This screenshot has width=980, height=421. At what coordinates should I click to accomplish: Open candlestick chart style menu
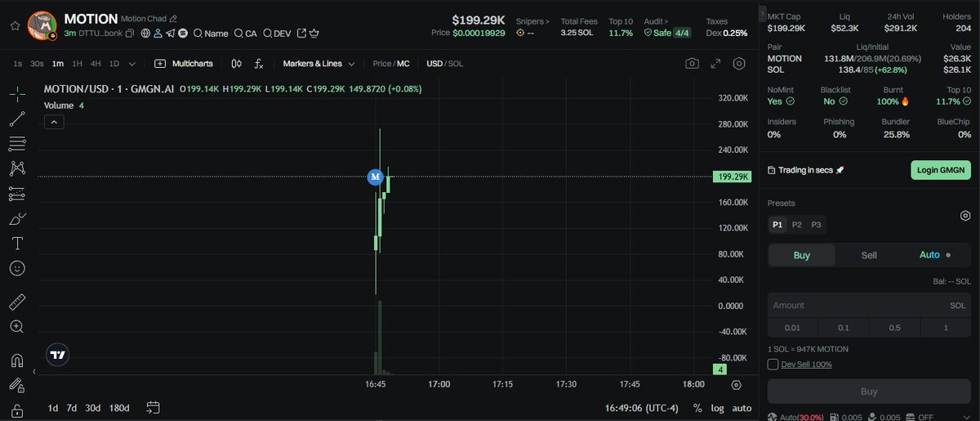click(236, 64)
